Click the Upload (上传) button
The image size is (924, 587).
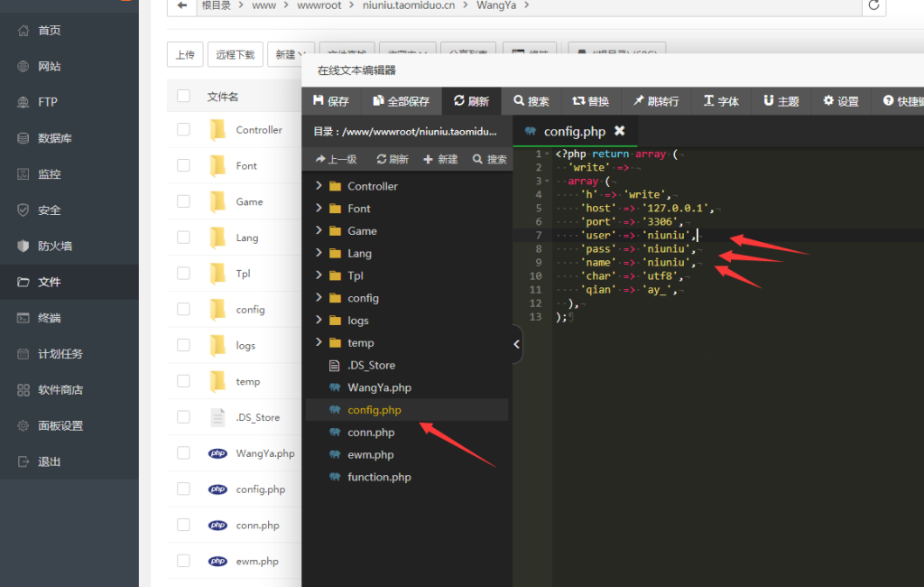185,55
